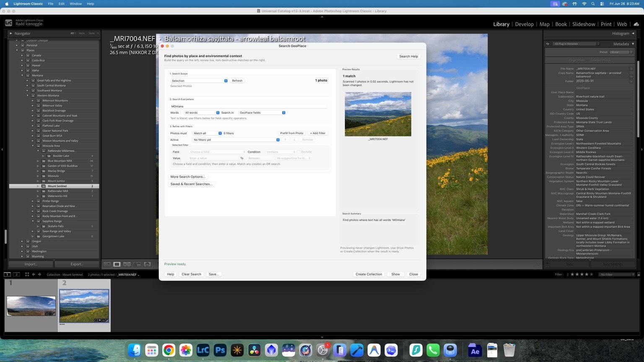This screenshot has width=644, height=362.
Task: Open Saved & Recent Searches...
Action: tap(192, 184)
